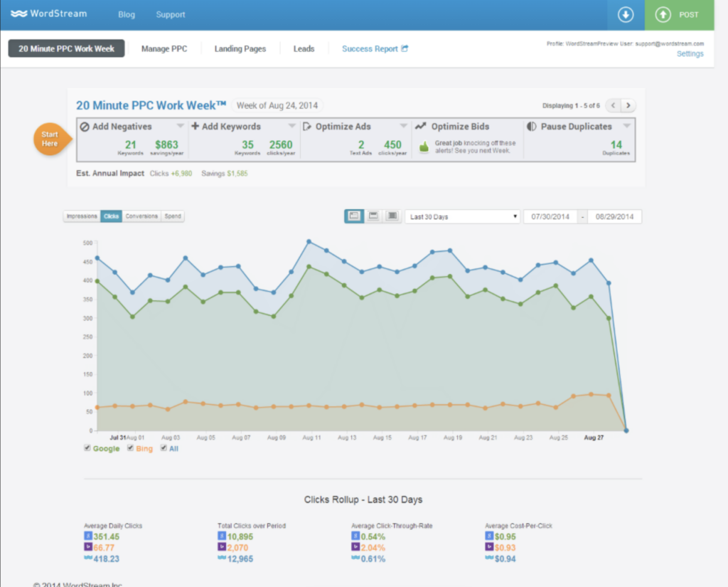Click the WordStream waves logo

click(x=20, y=13)
